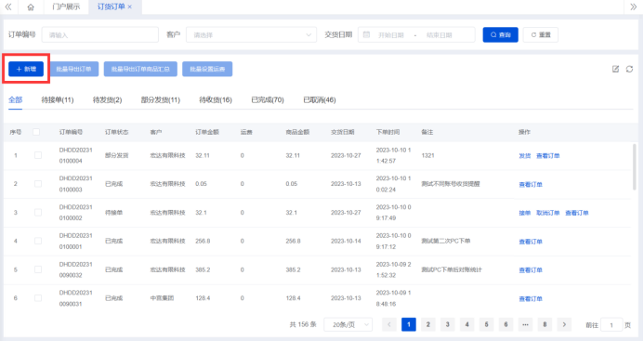
Task: Click the 批量导出订单 button
Action: pyautogui.click(x=74, y=69)
